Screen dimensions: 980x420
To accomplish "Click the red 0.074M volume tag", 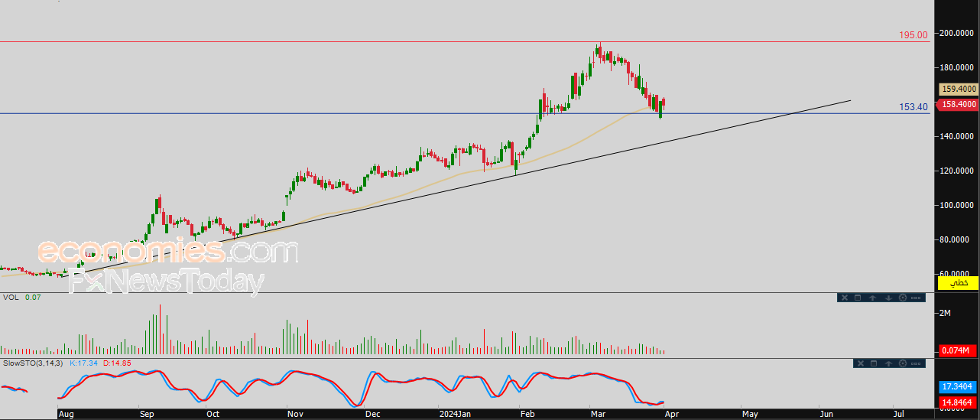I will point(959,351).
